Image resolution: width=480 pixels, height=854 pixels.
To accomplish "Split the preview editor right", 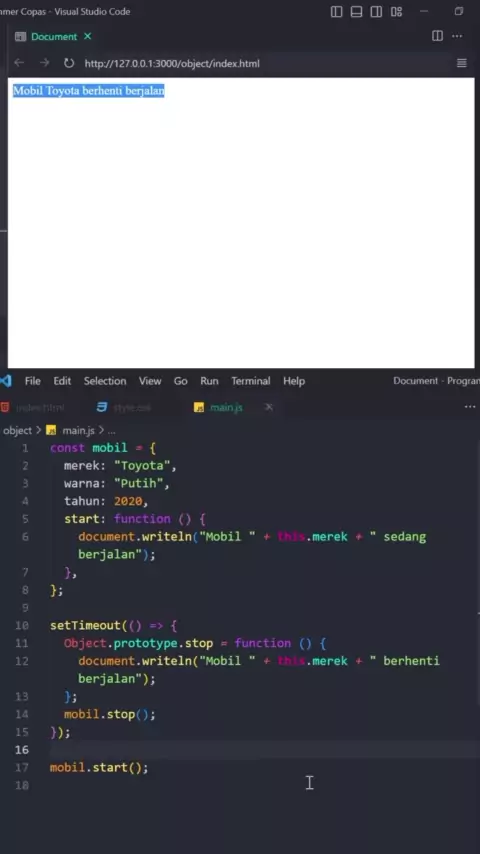I will point(438,36).
